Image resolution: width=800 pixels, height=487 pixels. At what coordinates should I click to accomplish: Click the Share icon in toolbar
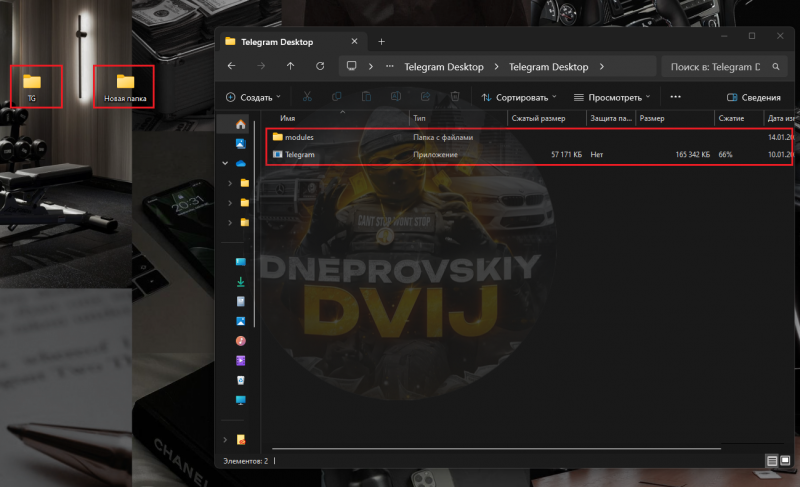[426, 97]
